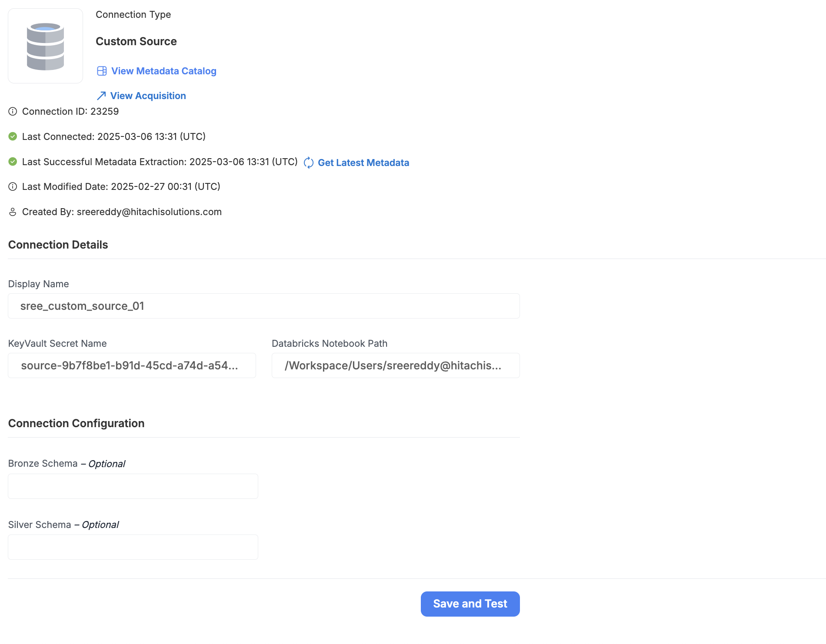Click into the Databricks Notebook Path field
826x644 pixels.
pyautogui.click(x=396, y=365)
